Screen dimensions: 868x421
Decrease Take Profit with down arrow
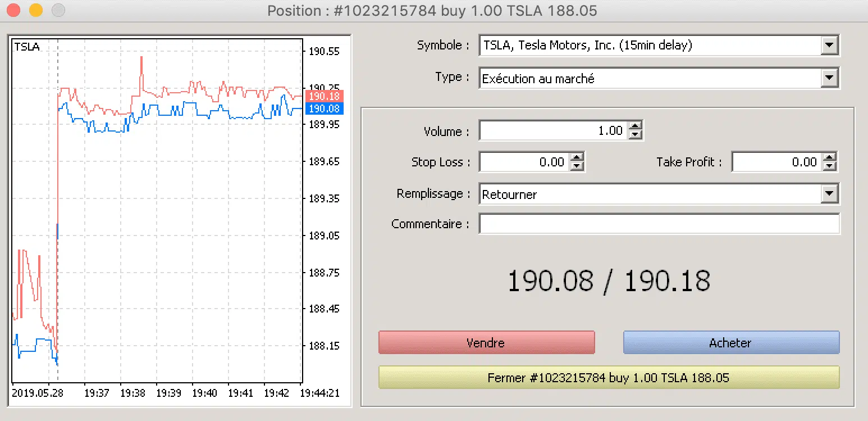click(x=829, y=166)
